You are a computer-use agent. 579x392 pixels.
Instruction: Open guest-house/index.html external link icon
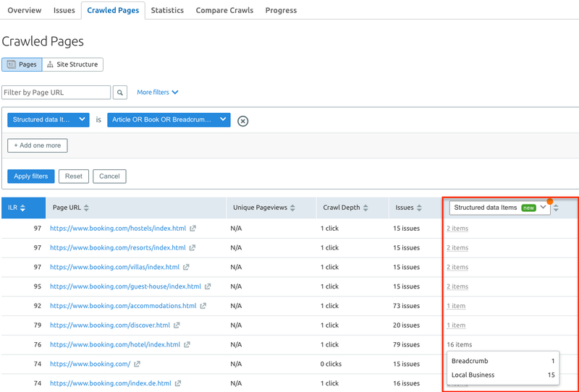point(208,286)
